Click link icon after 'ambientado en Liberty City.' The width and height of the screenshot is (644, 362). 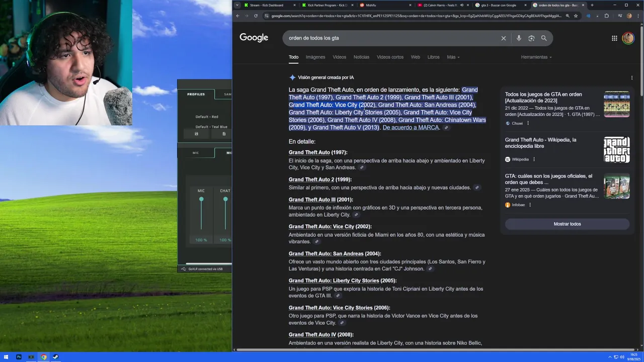click(356, 215)
